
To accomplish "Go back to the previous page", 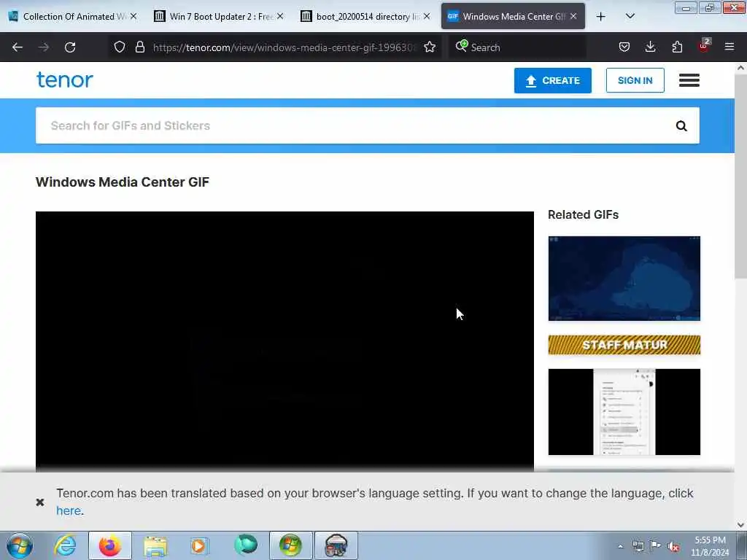I will [x=18, y=47].
